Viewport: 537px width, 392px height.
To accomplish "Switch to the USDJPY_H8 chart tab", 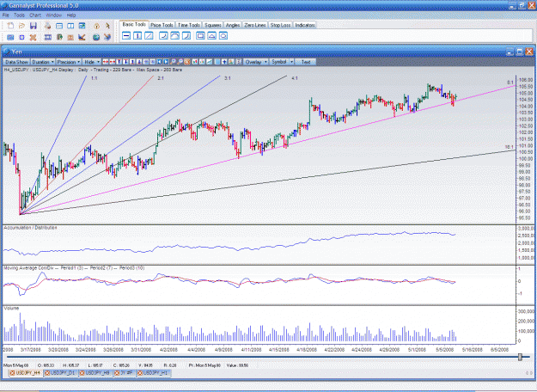I will pos(95,373).
